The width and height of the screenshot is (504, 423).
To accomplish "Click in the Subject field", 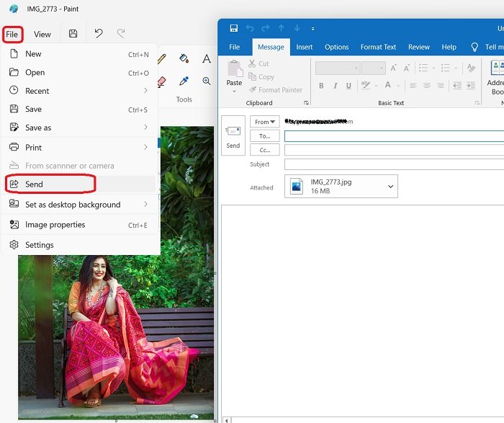I will coord(392,164).
